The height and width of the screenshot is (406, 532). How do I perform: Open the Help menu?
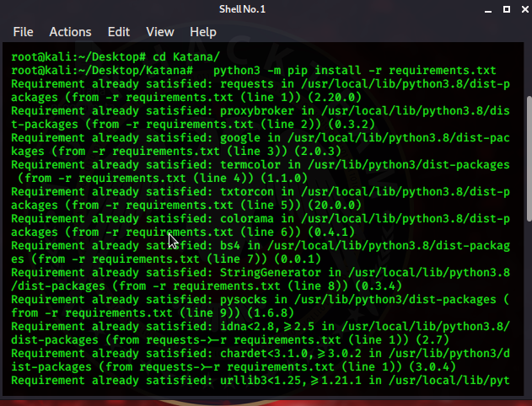[203, 32]
